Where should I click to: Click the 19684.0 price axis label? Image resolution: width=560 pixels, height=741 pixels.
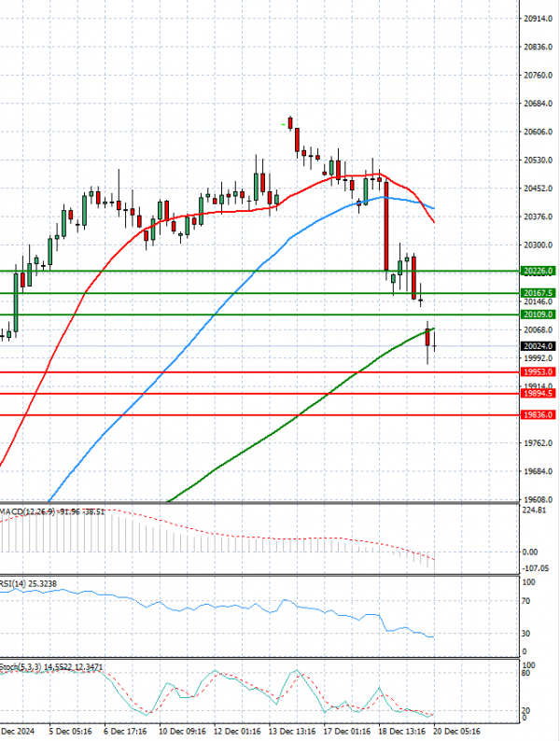click(538, 471)
